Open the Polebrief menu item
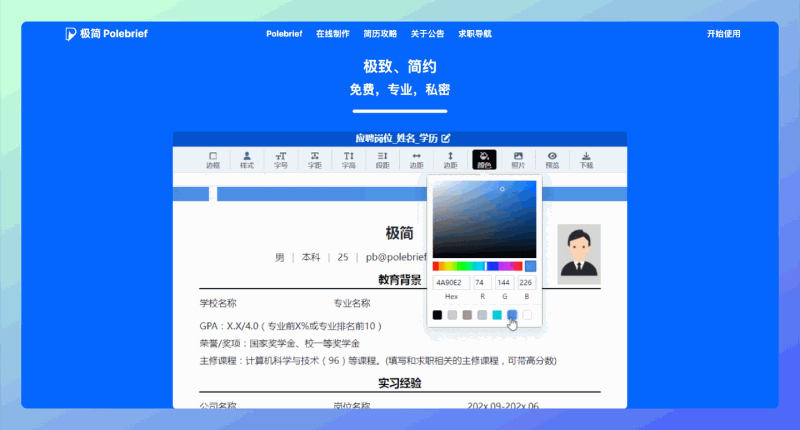This screenshot has height=430, width=800. 284,34
